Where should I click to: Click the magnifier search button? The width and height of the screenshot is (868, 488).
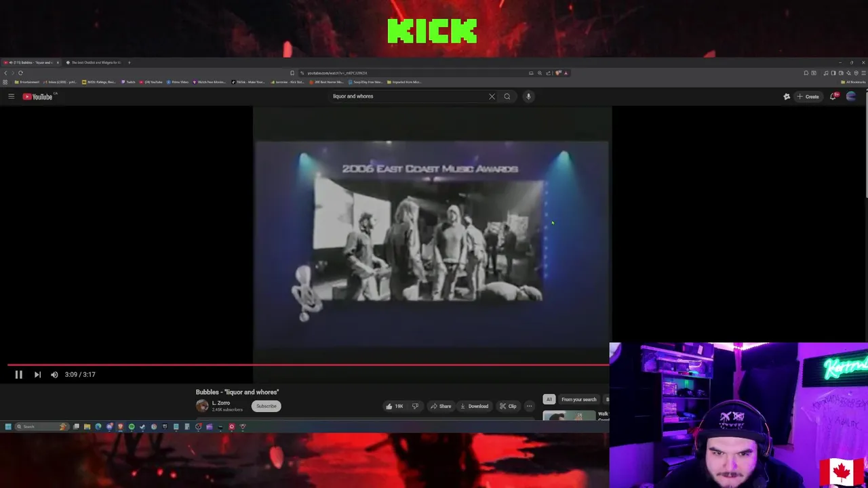[x=507, y=96]
